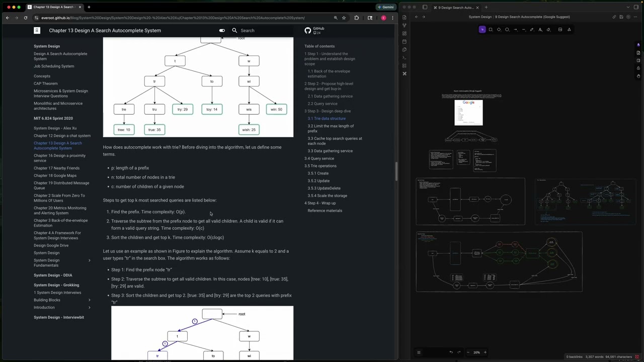
Task: Switch to the '9 Design Search Auto...' tab
Action: pos(456,8)
